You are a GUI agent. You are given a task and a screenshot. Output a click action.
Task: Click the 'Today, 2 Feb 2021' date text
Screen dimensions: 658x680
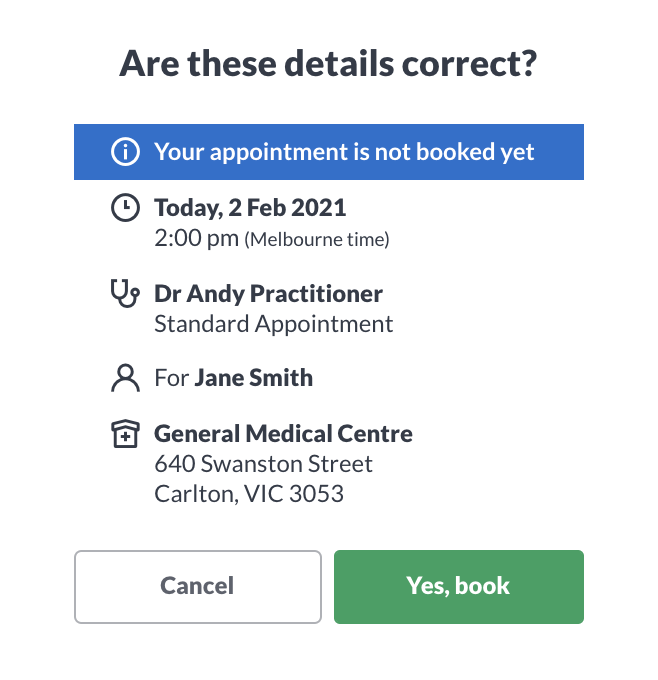pos(250,208)
